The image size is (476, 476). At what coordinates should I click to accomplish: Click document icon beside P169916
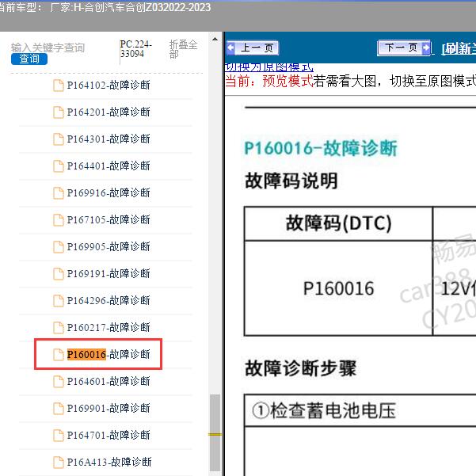pos(59,192)
